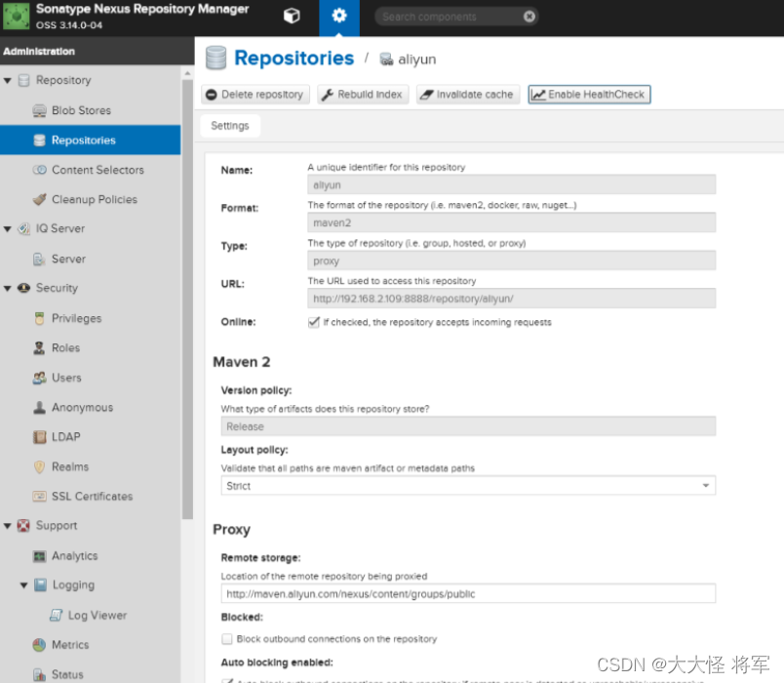Click the IQ Server icon

click(x=23, y=228)
